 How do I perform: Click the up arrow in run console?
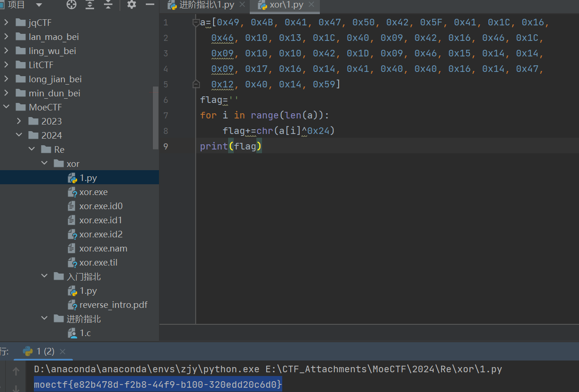[16, 371]
